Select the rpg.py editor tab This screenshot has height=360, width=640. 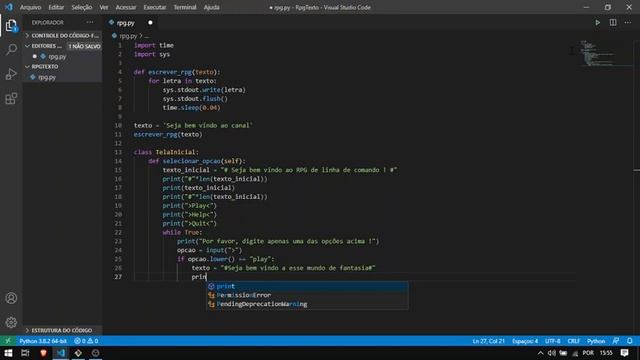(131, 23)
